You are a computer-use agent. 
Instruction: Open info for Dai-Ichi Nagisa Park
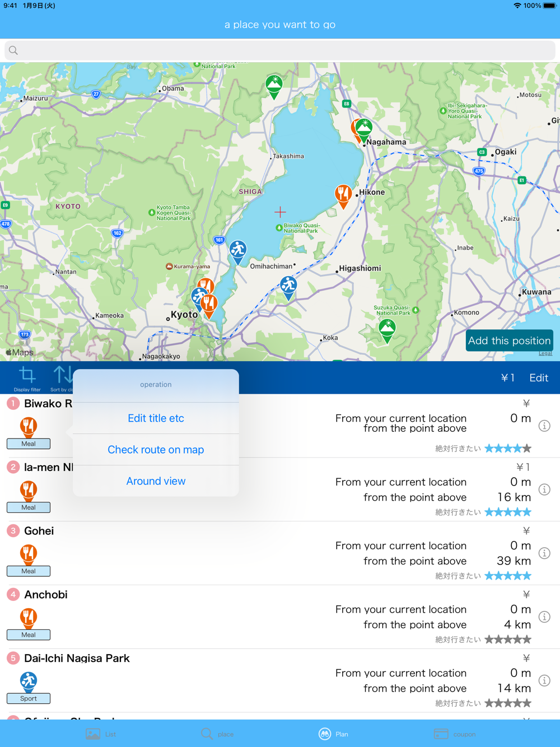pos(544,681)
